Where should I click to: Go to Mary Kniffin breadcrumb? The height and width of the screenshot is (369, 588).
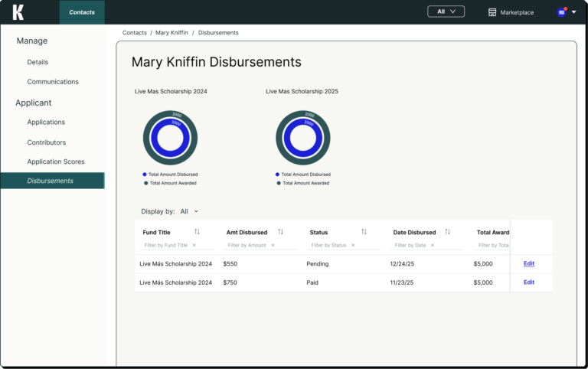(x=171, y=33)
